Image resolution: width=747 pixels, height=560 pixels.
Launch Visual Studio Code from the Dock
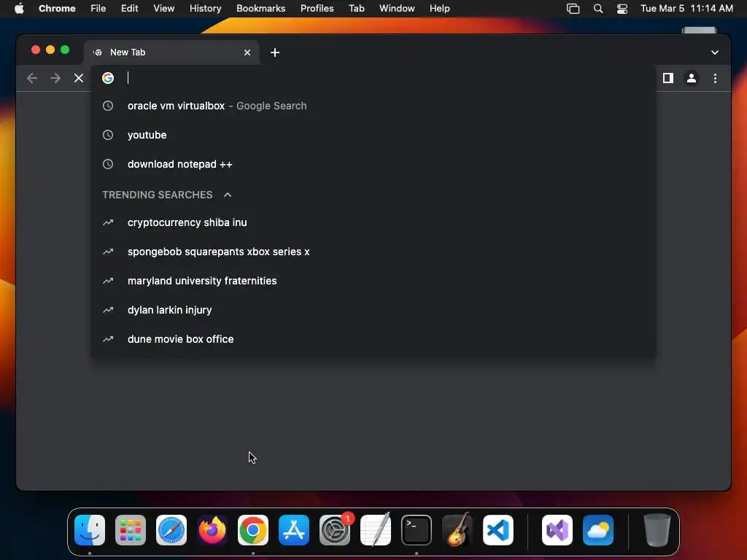(498, 530)
